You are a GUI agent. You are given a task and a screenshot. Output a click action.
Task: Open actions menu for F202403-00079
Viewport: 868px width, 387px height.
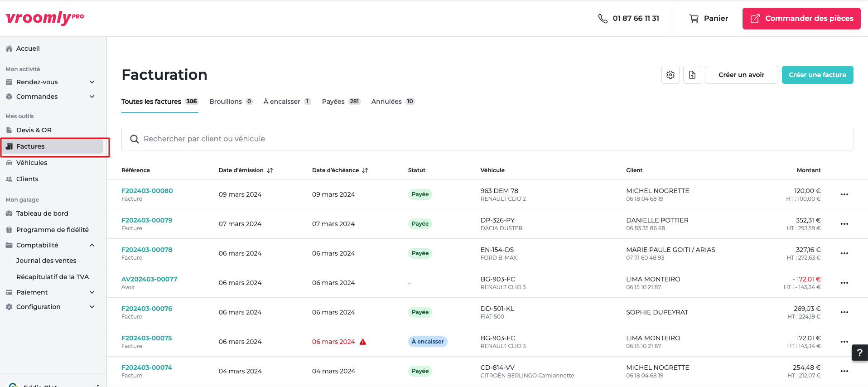[x=844, y=224]
